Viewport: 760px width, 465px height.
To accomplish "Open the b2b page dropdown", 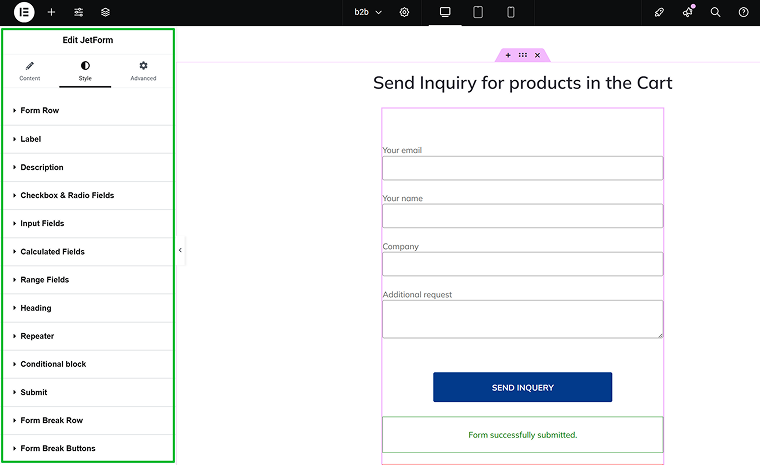I will click(x=368, y=12).
